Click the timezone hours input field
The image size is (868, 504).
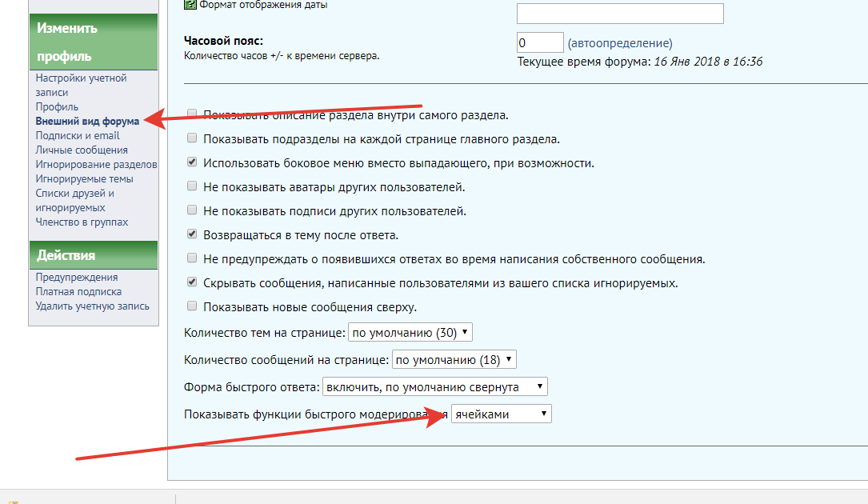540,42
